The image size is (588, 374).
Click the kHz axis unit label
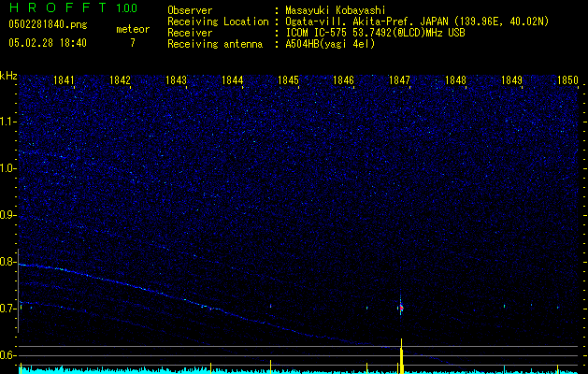[8, 76]
